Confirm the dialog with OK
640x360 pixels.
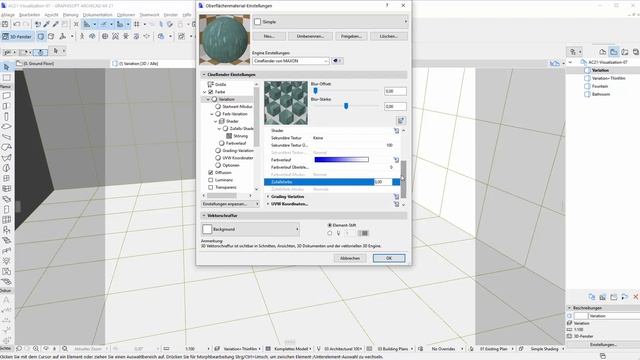point(389,258)
